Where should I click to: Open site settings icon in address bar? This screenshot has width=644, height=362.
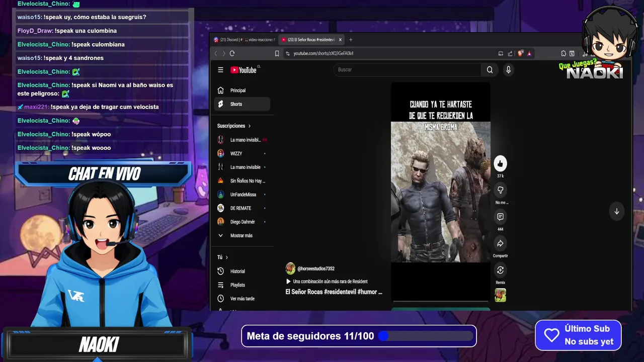[288, 53]
